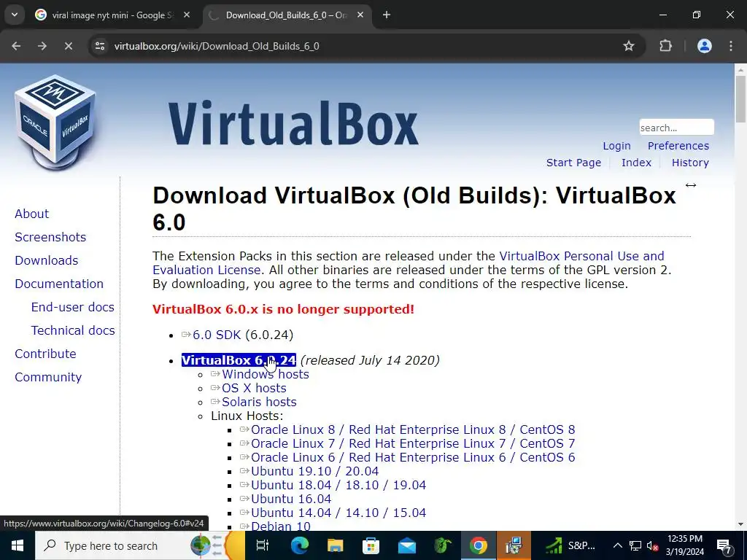Click the taskbar search box

point(140,545)
